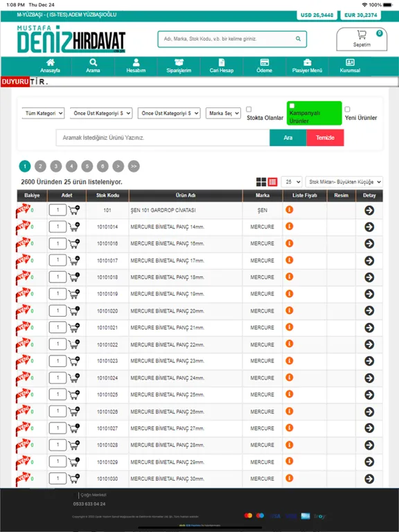The height and width of the screenshot is (532, 399).
Task: Open the Stok Miktarı sort dropdown
Action: tap(344, 182)
